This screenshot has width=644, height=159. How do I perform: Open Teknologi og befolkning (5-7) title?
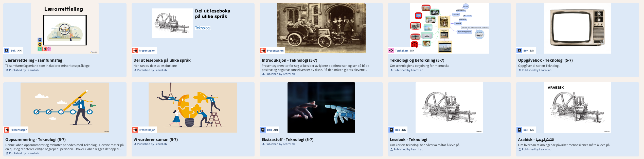pos(417,60)
